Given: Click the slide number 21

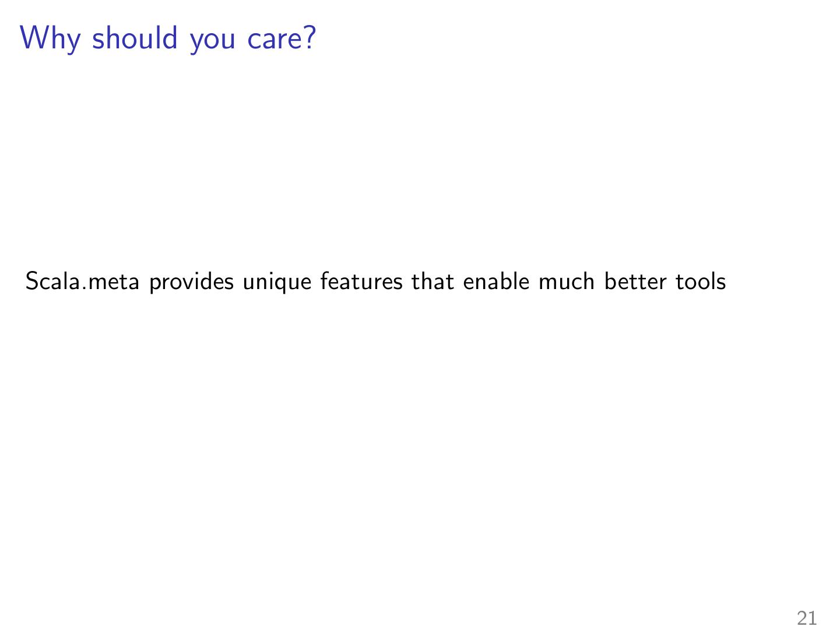Looking at the screenshot, I should pos(807,618).
